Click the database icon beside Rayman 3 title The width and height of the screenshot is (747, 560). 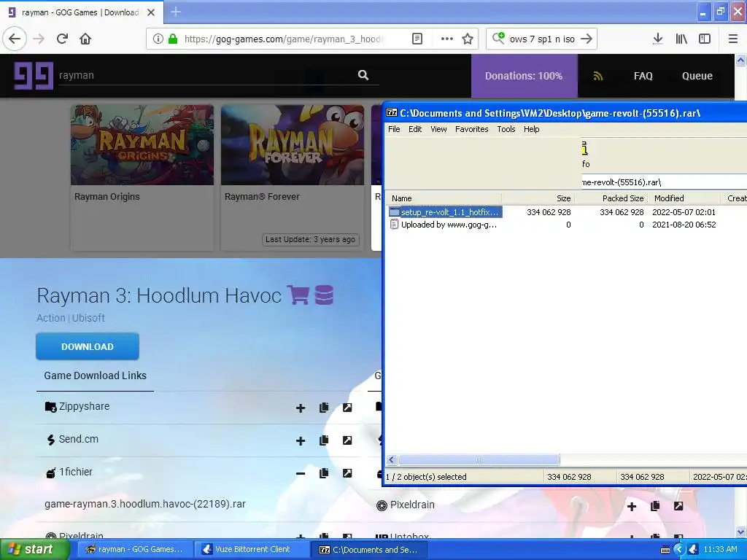(x=324, y=295)
